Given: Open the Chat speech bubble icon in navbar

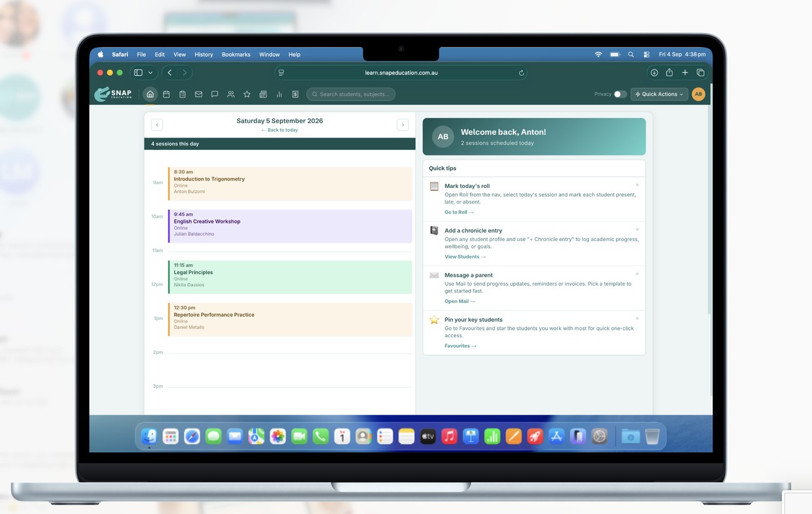Looking at the screenshot, I should coord(214,94).
